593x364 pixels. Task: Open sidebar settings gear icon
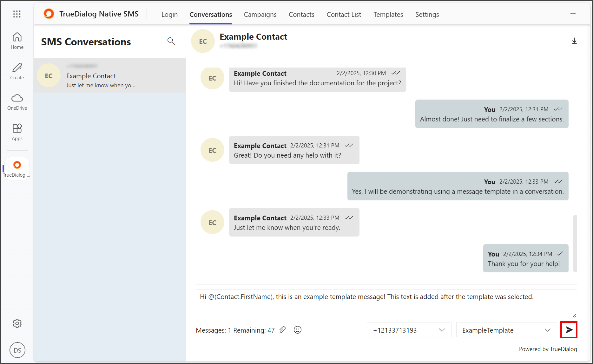click(17, 323)
